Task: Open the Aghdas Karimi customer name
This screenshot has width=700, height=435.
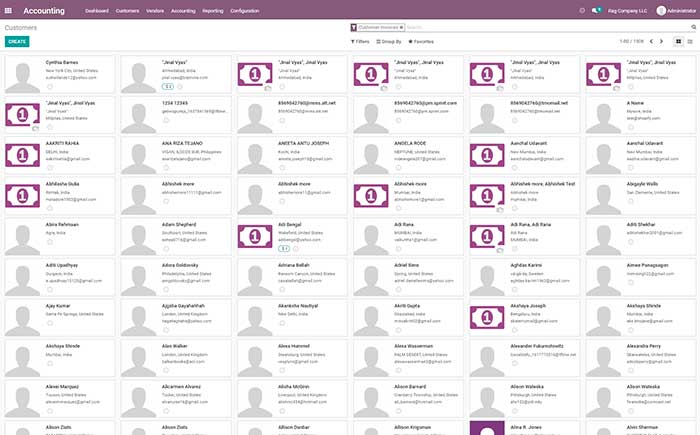Action: coord(526,265)
